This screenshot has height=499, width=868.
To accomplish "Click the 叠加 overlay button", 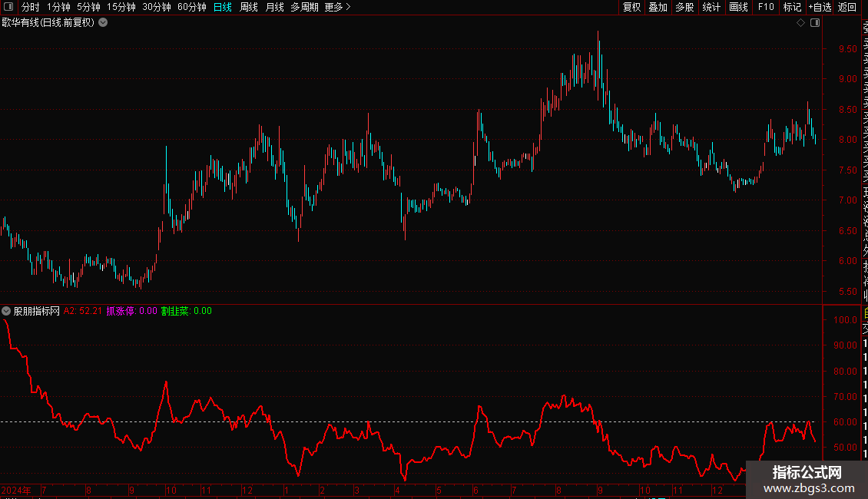I will (658, 7).
